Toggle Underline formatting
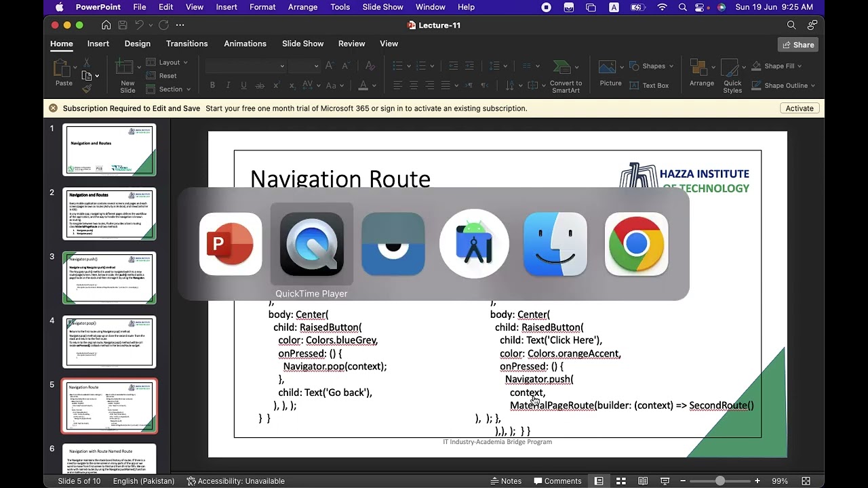Screen dimensions: 868x488 (243, 85)
